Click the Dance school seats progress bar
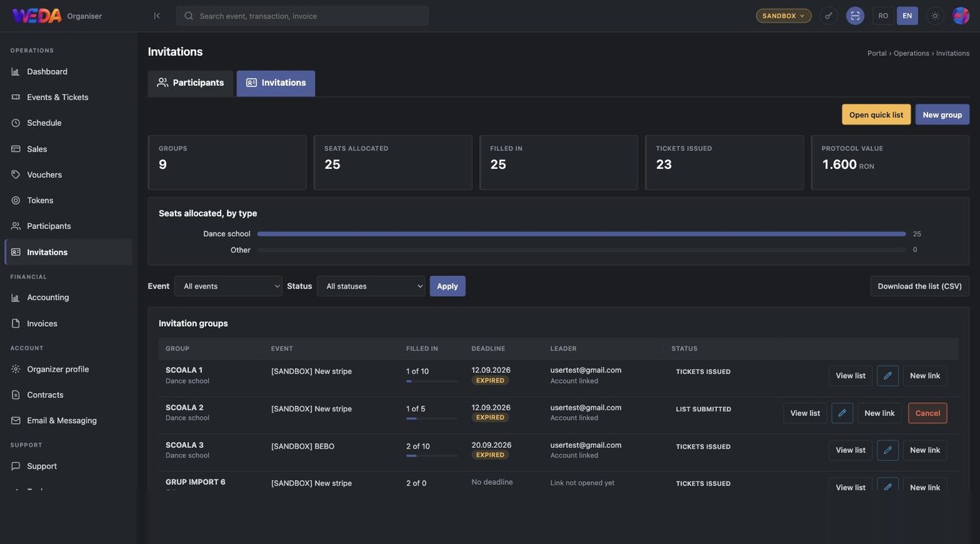Screen dimensions: 980x544 tap(582, 234)
